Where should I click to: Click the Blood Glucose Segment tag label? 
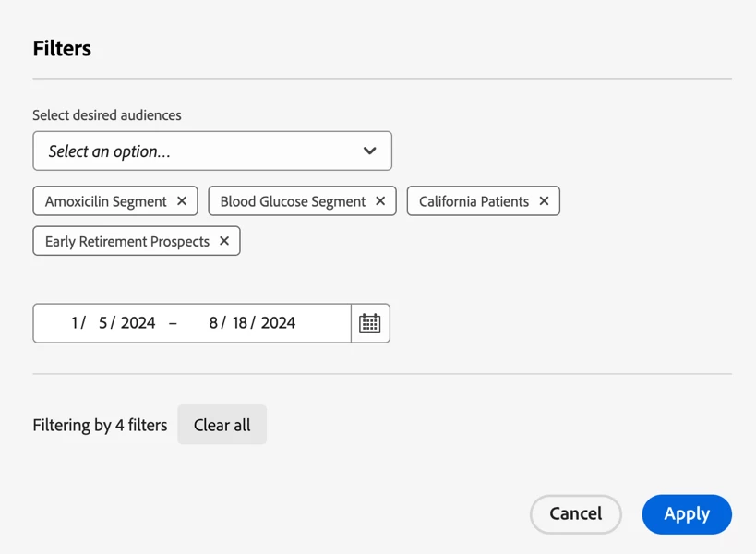[x=293, y=201]
